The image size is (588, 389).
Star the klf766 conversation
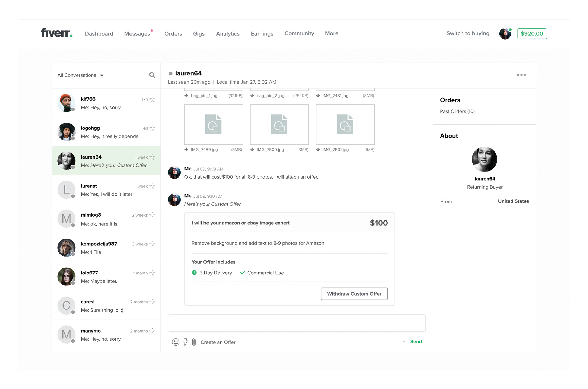pos(152,100)
